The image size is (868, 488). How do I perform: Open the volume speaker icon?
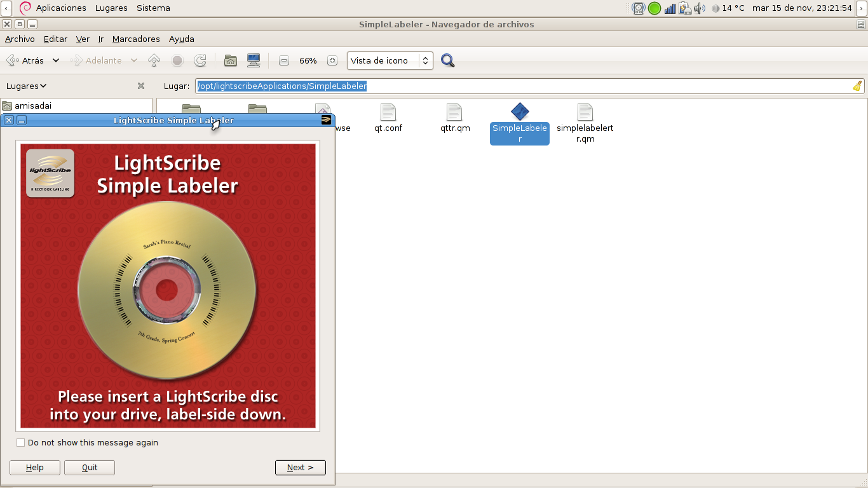click(x=700, y=8)
